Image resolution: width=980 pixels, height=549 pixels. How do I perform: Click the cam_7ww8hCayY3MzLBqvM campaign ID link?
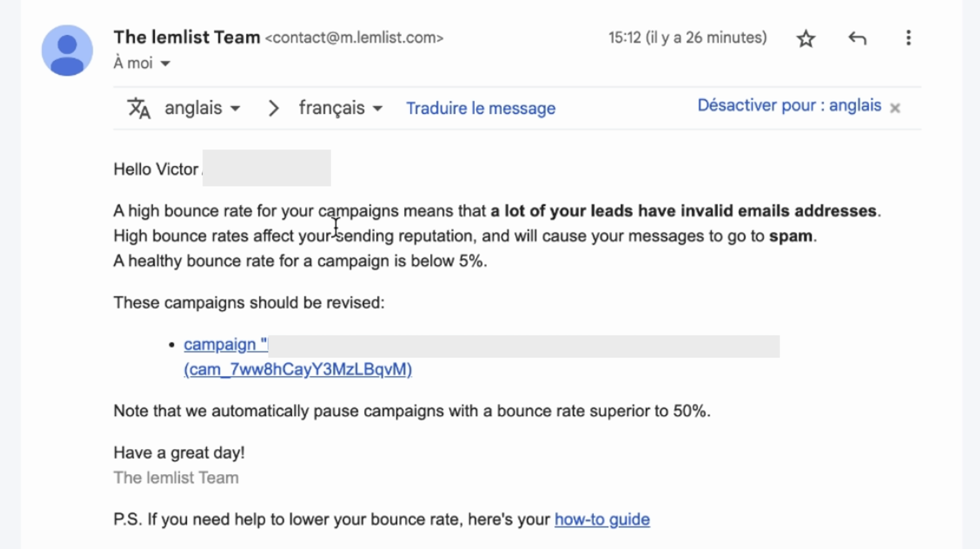point(298,369)
